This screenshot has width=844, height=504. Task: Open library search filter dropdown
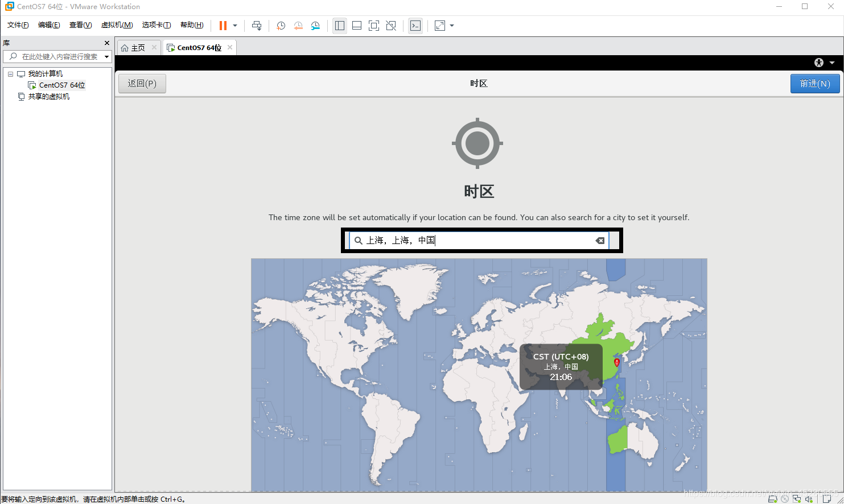[106, 57]
